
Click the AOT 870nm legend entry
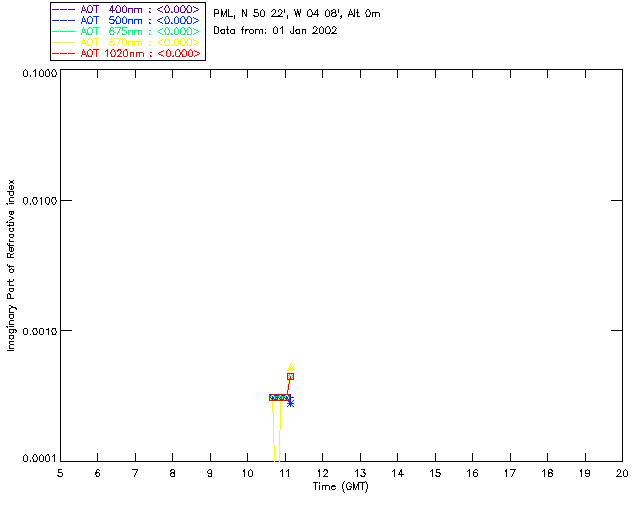click(126, 42)
